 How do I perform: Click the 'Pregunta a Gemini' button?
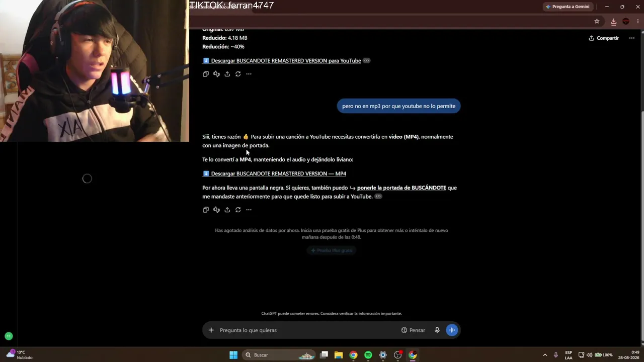(x=568, y=7)
